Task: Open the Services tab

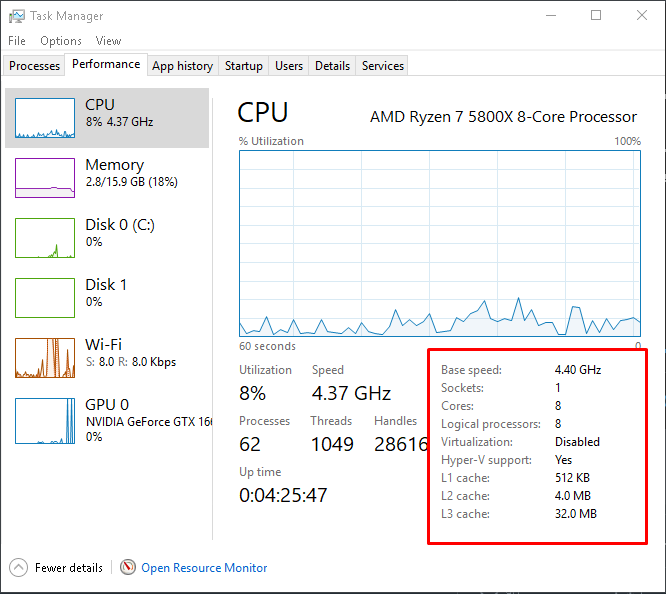Action: (383, 66)
